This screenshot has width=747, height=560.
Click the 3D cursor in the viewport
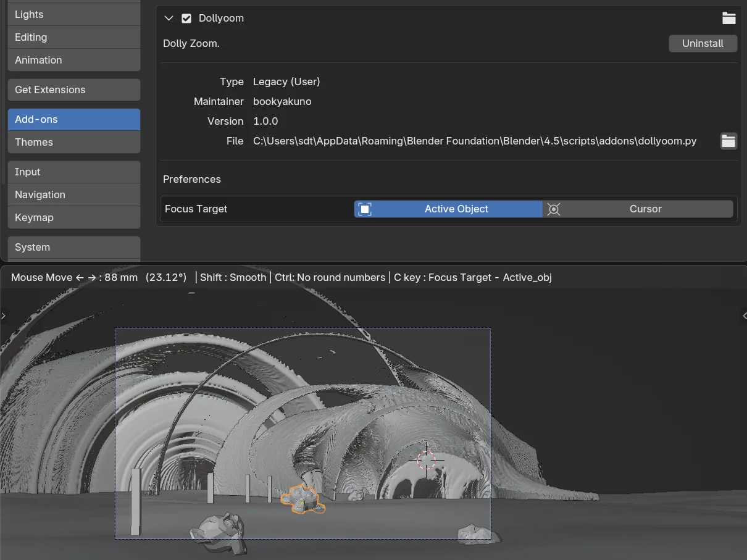click(x=426, y=459)
